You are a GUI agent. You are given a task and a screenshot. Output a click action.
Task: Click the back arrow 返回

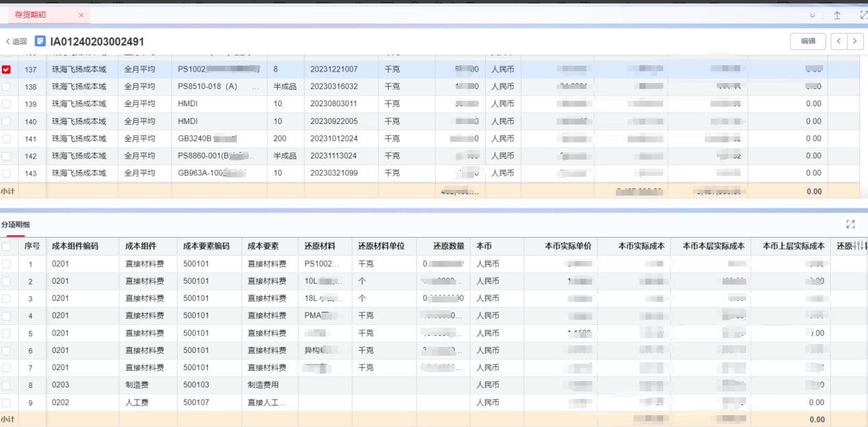click(x=16, y=42)
